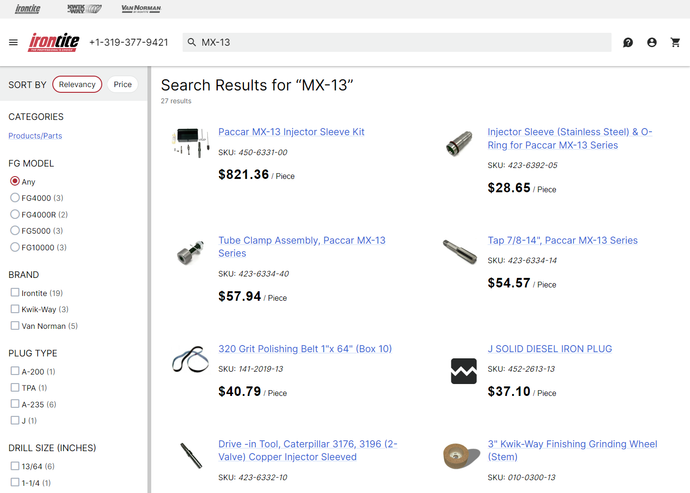This screenshot has height=493, width=690.
Task: Sort results by Relevancy
Action: coord(77,85)
